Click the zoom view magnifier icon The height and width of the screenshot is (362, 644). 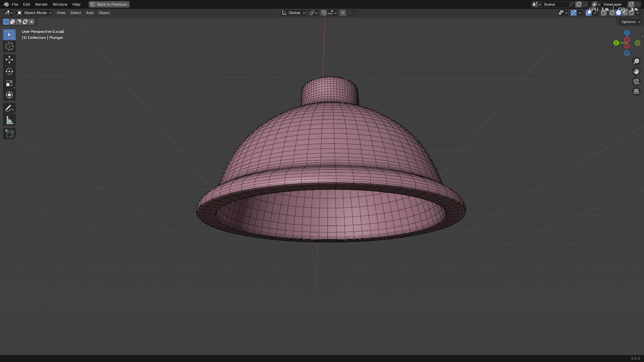tap(636, 61)
